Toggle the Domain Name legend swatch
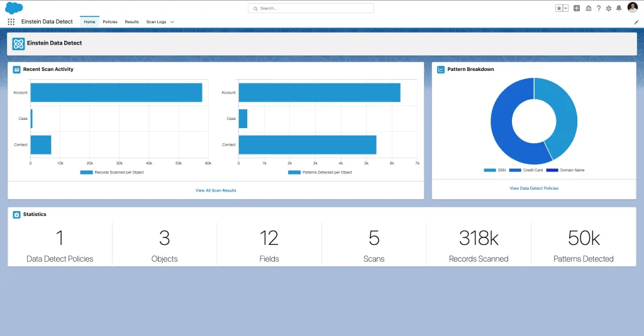This screenshot has width=644, height=336. pyautogui.click(x=552, y=170)
